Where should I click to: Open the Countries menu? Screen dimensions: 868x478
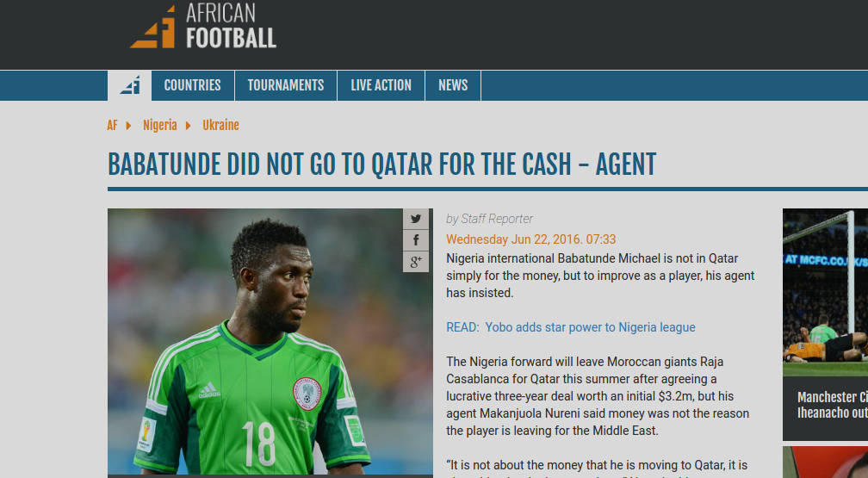click(193, 85)
